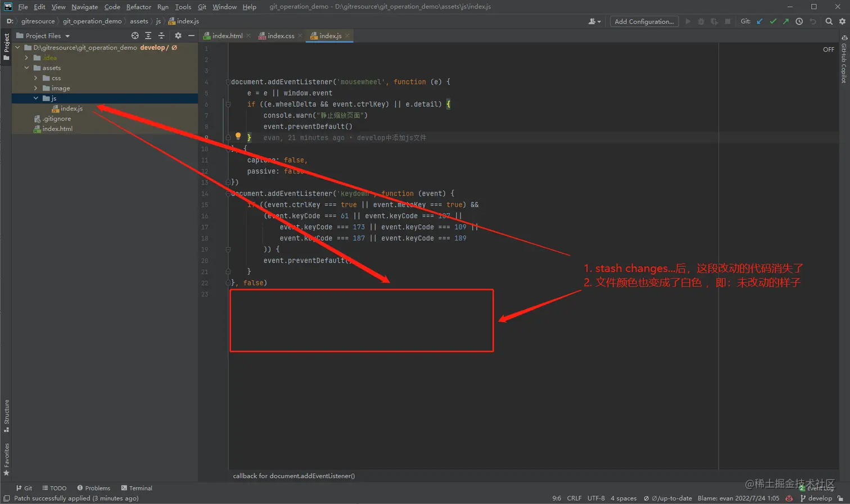
Task: Select index.html in the project tree
Action: [x=57, y=129]
